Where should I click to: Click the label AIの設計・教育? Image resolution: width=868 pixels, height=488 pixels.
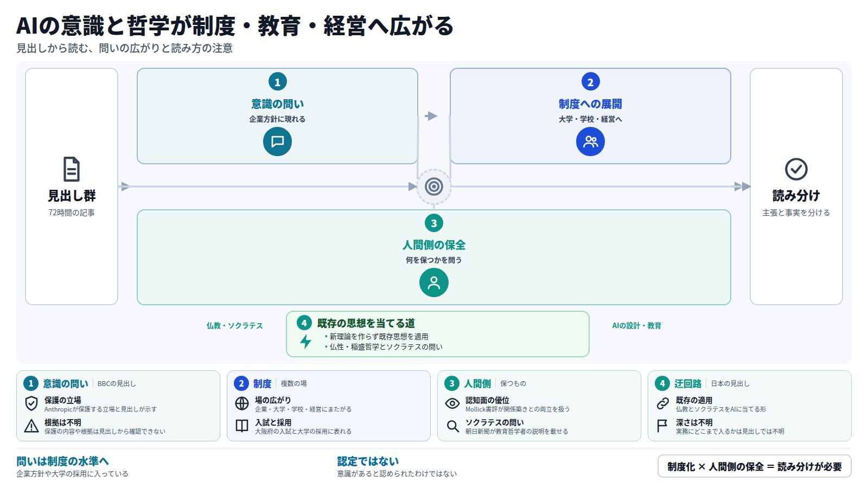coord(637,325)
